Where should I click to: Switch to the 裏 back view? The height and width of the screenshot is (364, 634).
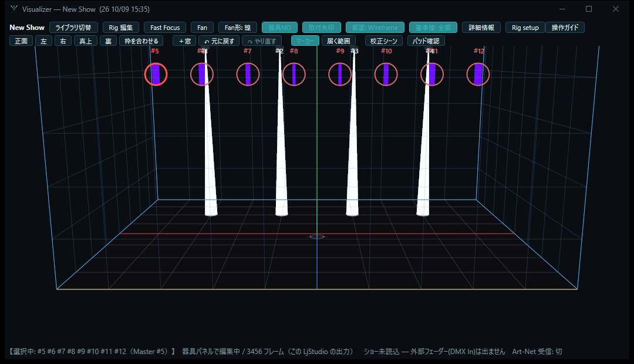point(109,41)
